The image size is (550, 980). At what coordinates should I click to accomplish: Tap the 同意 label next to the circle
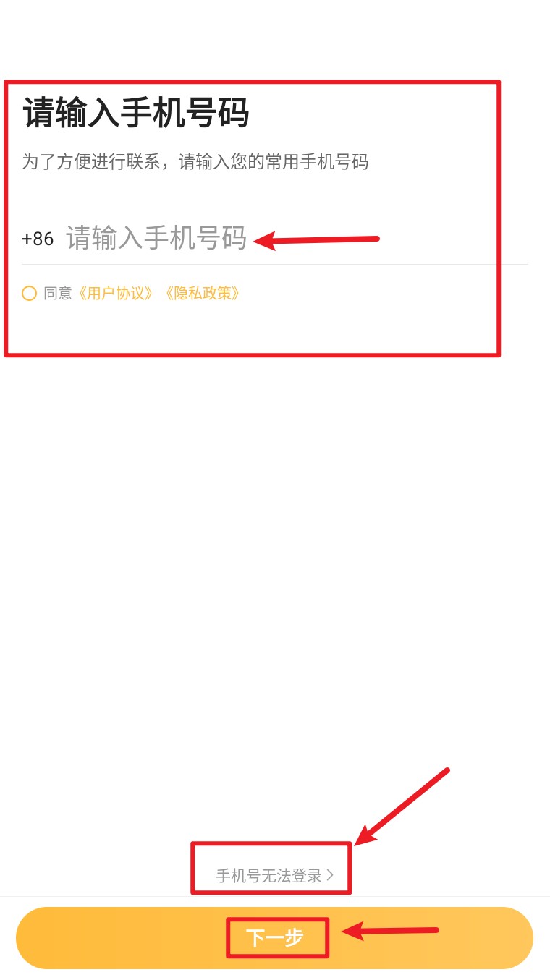pos(58,294)
